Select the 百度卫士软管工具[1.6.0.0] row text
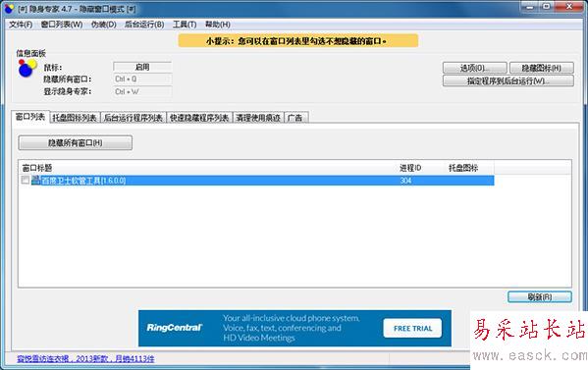This screenshot has height=370, width=588. [83, 181]
